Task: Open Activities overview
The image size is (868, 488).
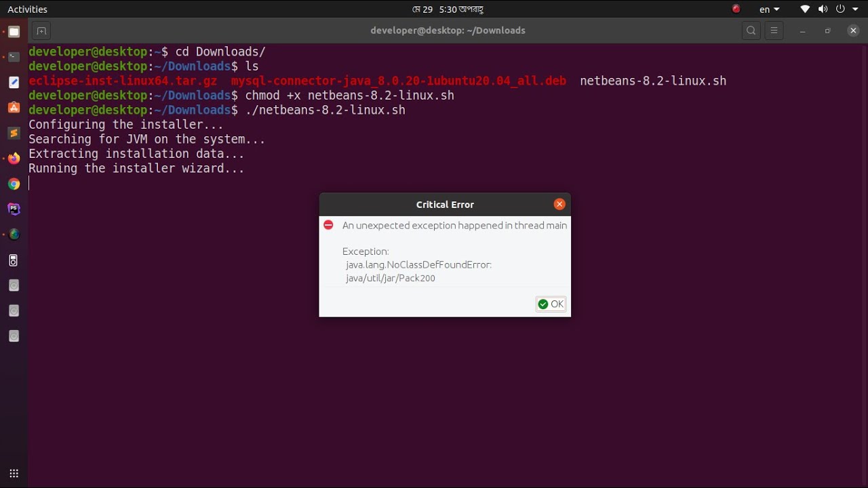Action: pos(27,9)
